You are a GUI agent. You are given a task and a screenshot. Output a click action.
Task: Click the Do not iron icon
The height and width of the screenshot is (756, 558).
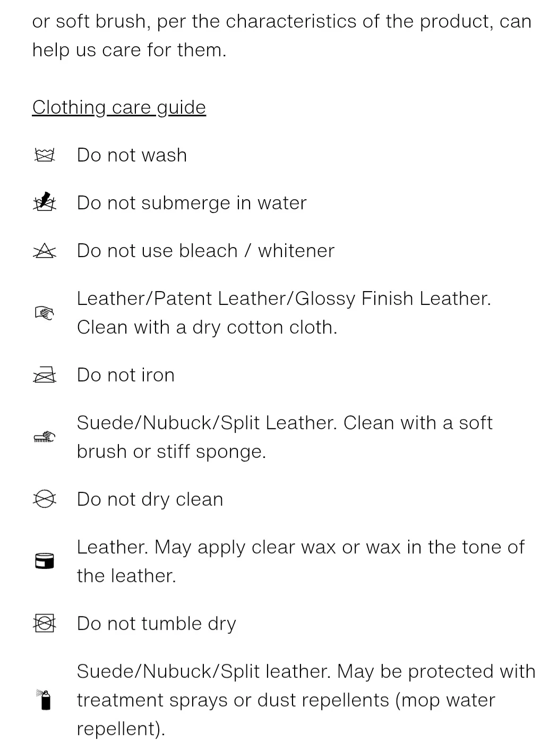pyautogui.click(x=45, y=375)
